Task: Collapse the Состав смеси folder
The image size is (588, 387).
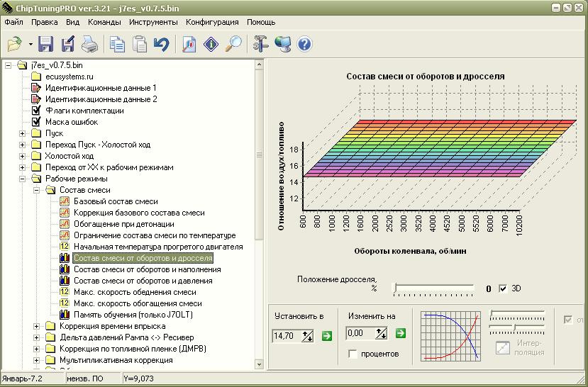Action: [37, 190]
